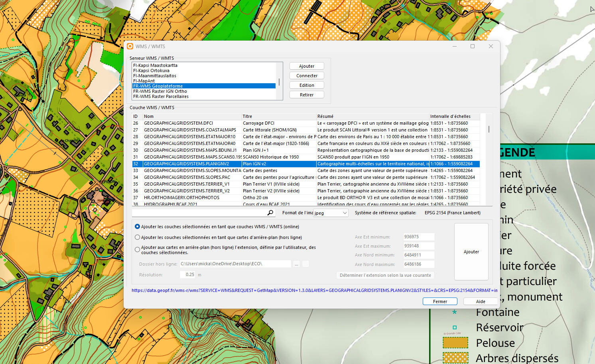Select layer row 33 SLOPES.MOUNTAIN
The image size is (595, 364).
[306, 170]
